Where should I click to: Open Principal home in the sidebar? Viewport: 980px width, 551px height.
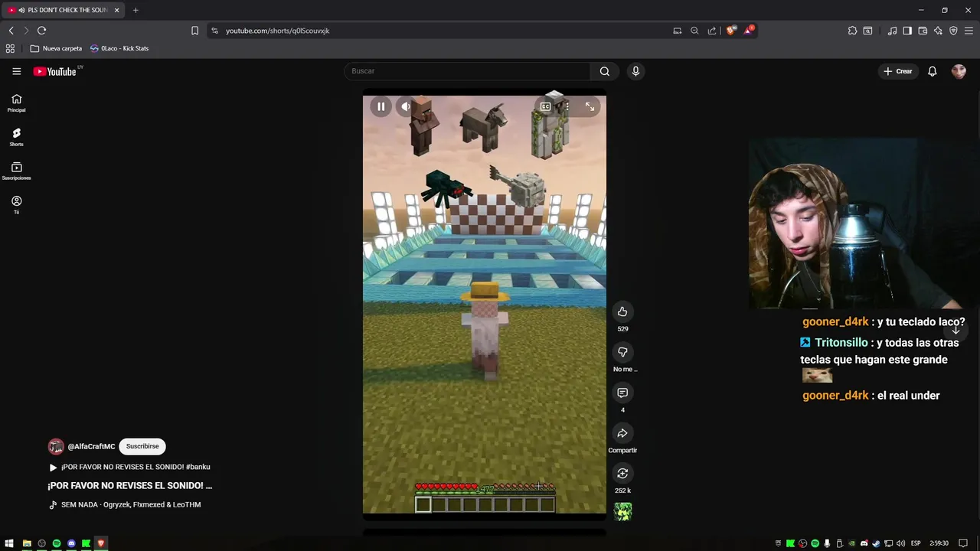click(x=16, y=103)
